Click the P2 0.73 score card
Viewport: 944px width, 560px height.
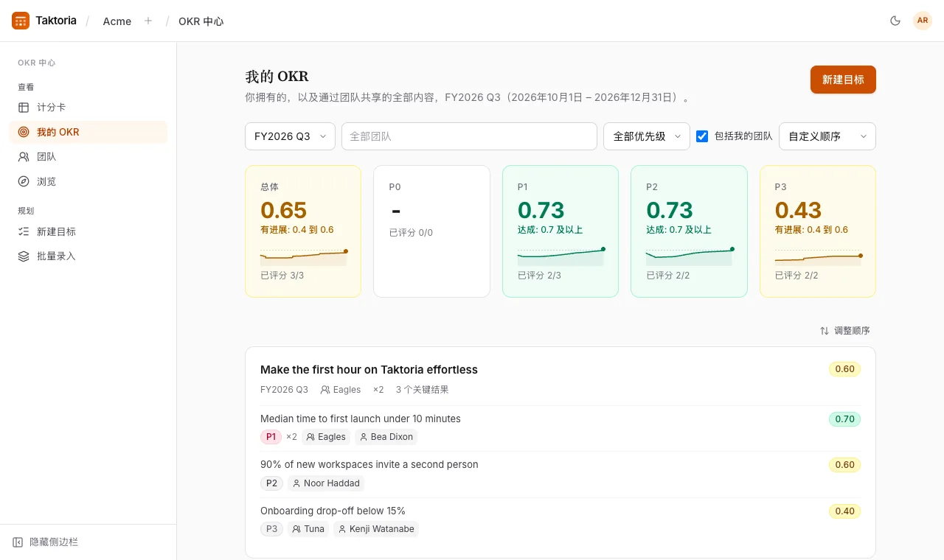tap(689, 231)
